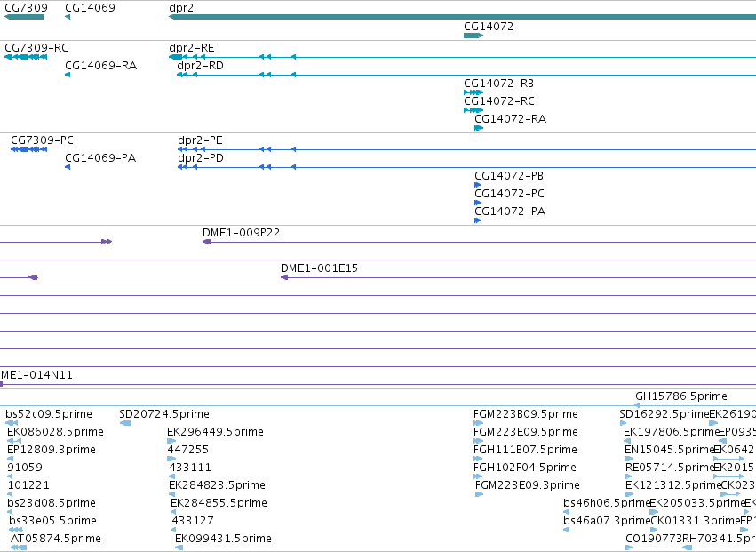Click the DME1-009P22 start arrow
This screenshot has width=756, height=552.
[206, 242]
